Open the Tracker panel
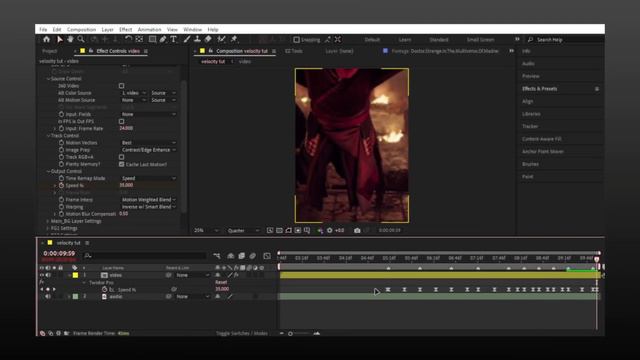 coord(530,126)
